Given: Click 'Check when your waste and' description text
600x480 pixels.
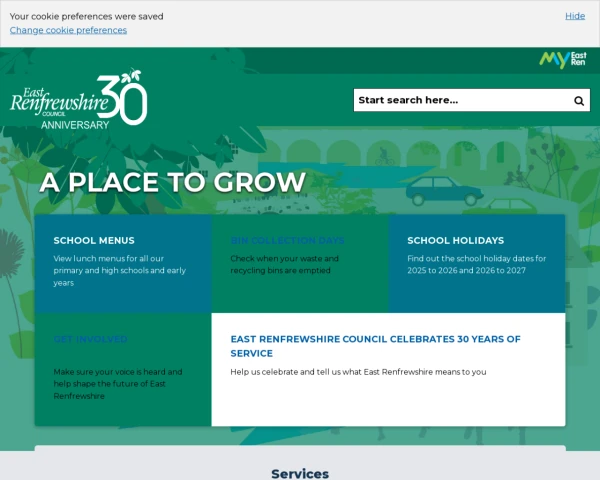Looking at the screenshot, I should (284, 264).
